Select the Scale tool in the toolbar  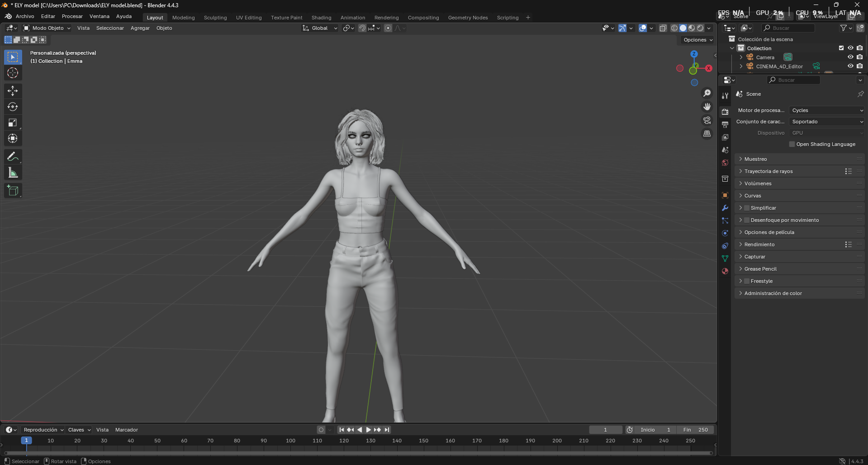pyautogui.click(x=13, y=122)
